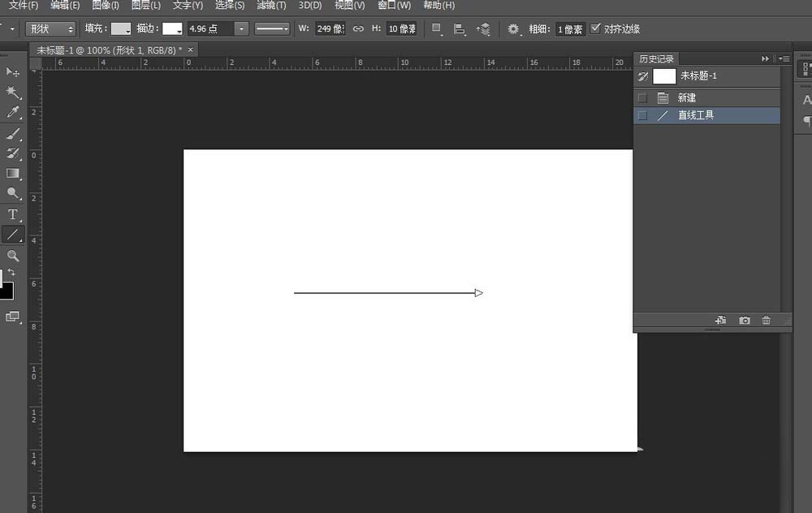Open the 滤镜 menu

(x=270, y=5)
